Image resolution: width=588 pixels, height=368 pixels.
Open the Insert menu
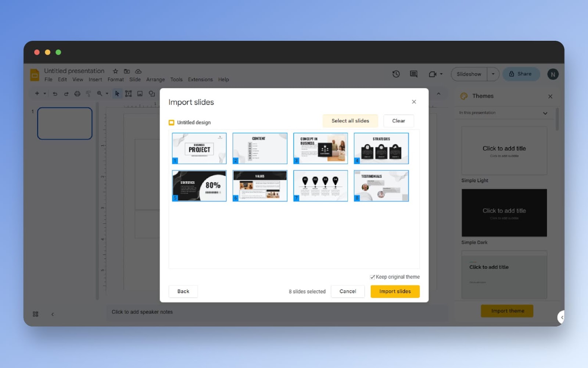pyautogui.click(x=95, y=79)
